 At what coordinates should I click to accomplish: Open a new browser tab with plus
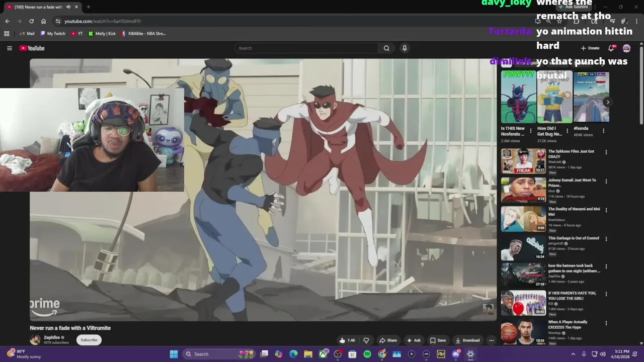point(88,7)
